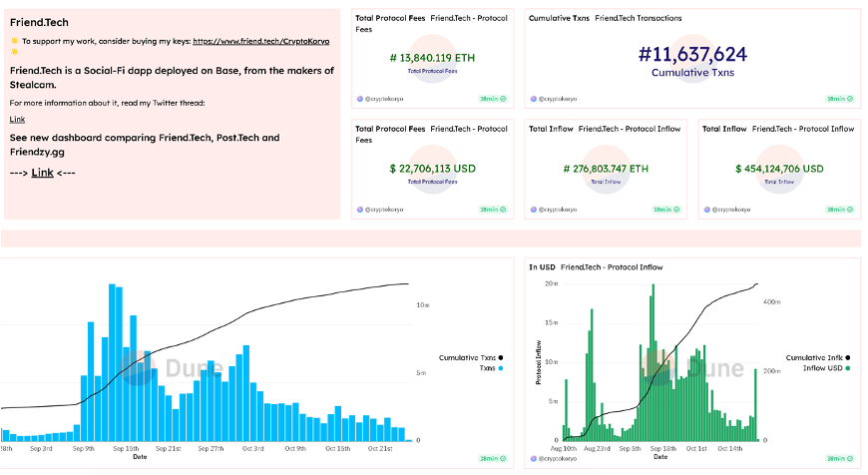Click @cryptokoryo avatar in Total Inflow ETH card
Screen dimensions: 868x475
[533, 210]
